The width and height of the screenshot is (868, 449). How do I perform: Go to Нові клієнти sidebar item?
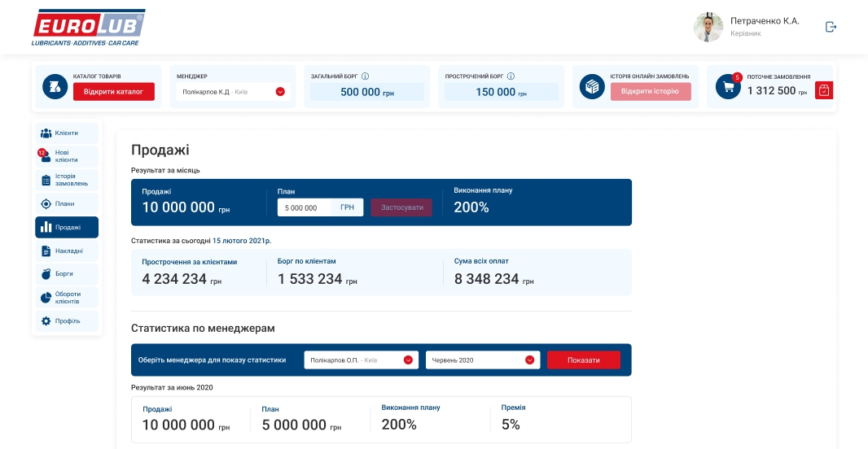coord(67,156)
